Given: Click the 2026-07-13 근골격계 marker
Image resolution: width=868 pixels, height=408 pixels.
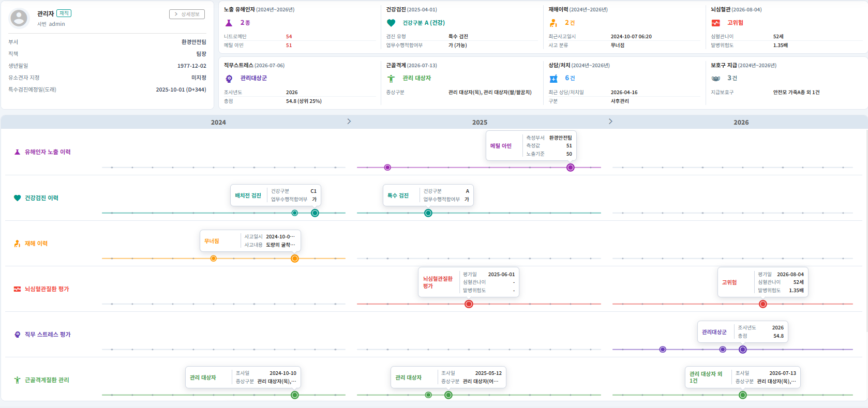Looking at the screenshot, I should 743,395.
